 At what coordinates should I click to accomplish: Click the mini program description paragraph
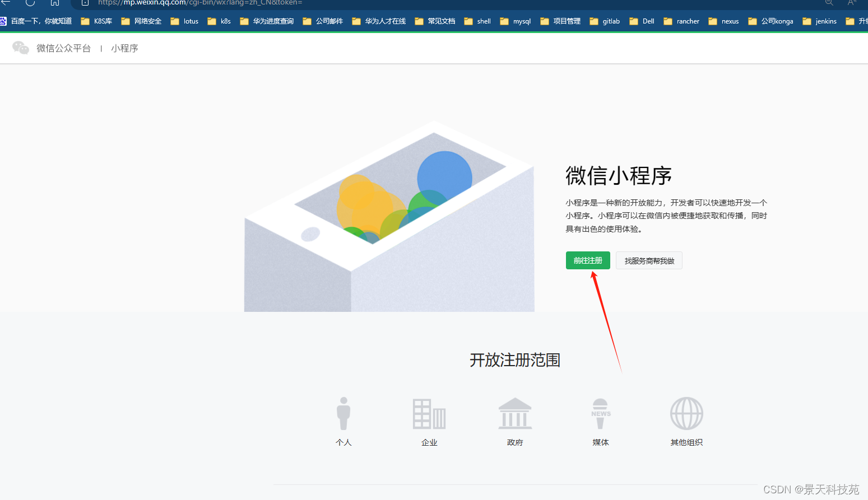(666, 216)
